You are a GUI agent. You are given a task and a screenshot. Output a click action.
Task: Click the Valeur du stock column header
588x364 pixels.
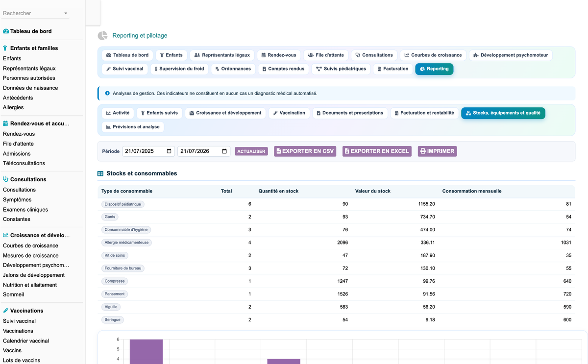pyautogui.click(x=373, y=191)
